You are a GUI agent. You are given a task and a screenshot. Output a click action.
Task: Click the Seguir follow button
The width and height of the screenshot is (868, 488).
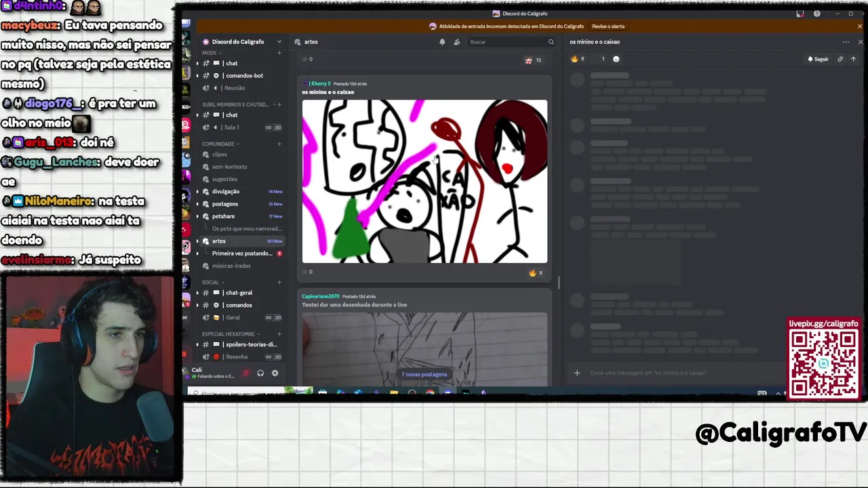[818, 59]
